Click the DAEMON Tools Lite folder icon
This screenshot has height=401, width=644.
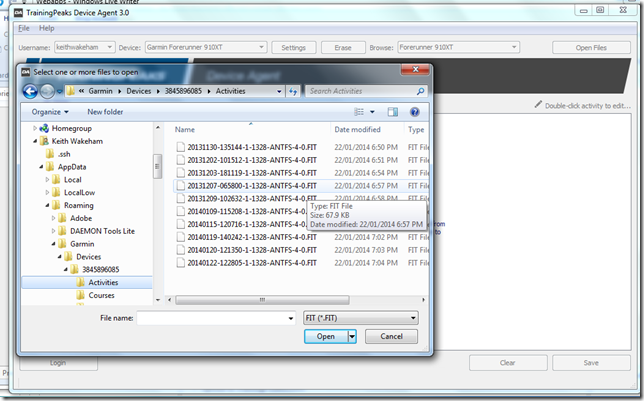click(62, 231)
